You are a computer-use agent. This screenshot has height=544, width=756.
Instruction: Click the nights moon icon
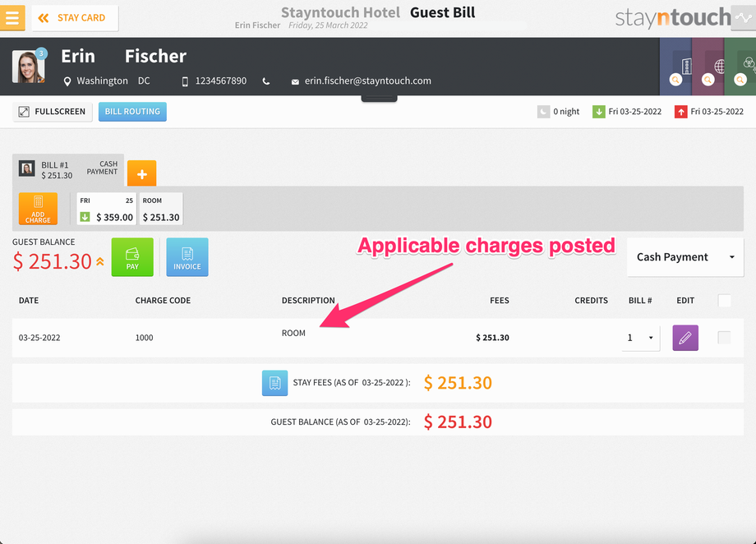pos(543,112)
